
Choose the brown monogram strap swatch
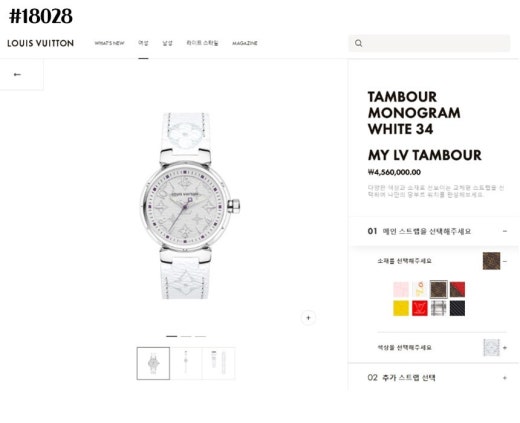tap(438, 289)
